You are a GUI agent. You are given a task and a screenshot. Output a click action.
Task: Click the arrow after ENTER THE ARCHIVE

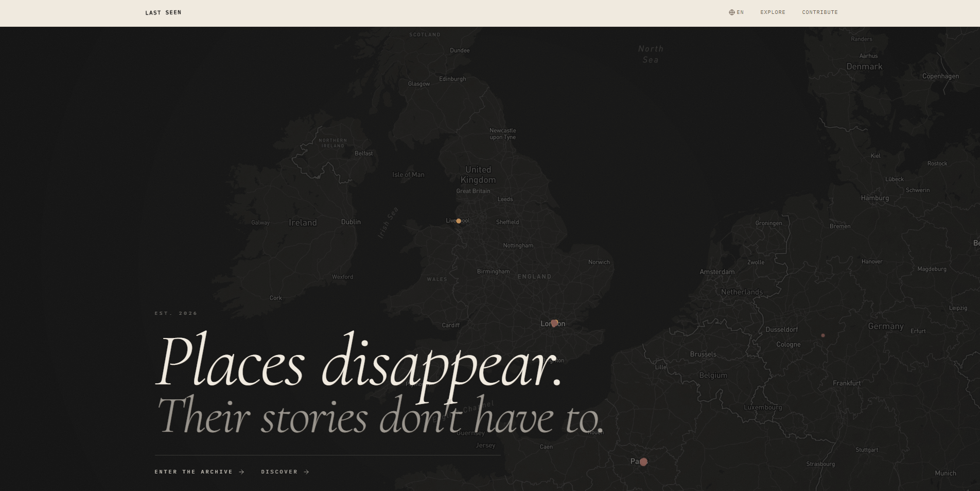click(x=241, y=472)
